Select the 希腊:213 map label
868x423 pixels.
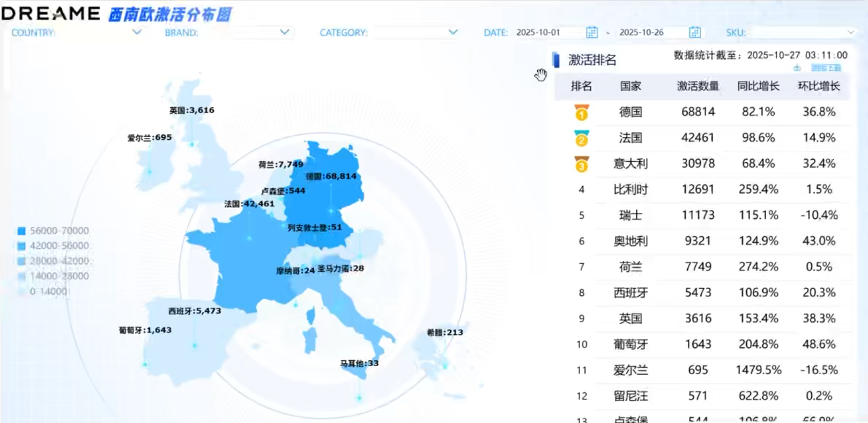click(445, 332)
